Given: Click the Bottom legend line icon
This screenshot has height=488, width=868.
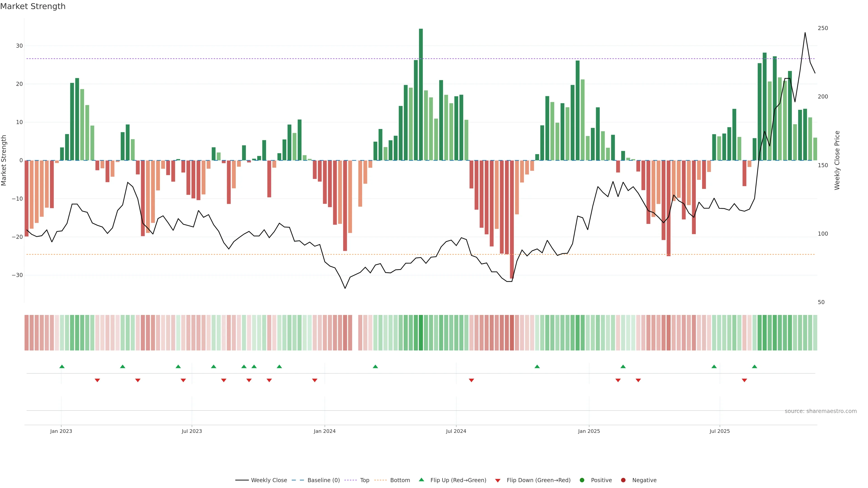Looking at the screenshot, I should (380, 480).
